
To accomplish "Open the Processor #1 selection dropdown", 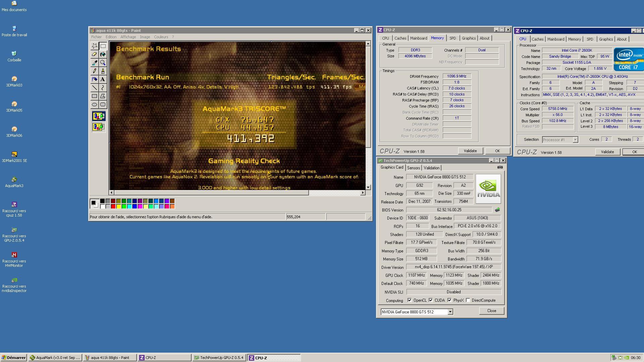I will pyautogui.click(x=575, y=140).
